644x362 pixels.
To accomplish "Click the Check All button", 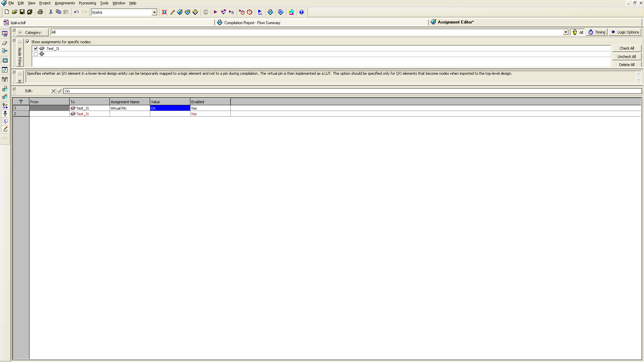I will pos(626,48).
